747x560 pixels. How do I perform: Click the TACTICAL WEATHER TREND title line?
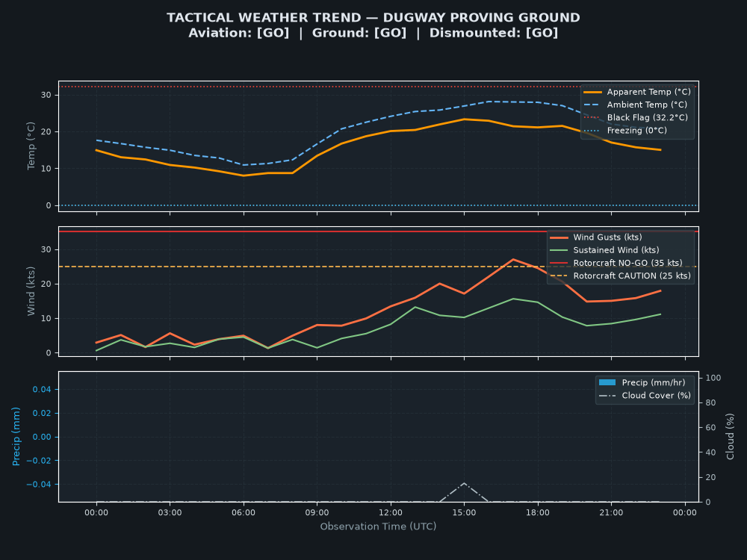tap(373, 18)
